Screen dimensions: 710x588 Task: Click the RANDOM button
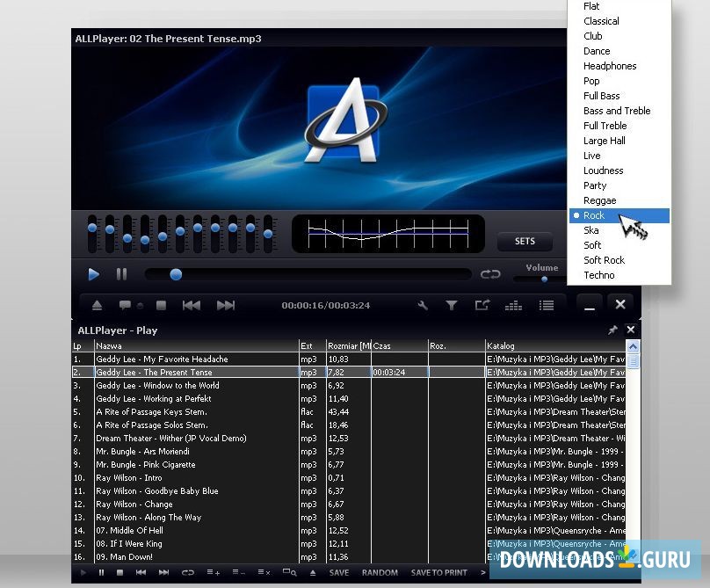point(380,572)
